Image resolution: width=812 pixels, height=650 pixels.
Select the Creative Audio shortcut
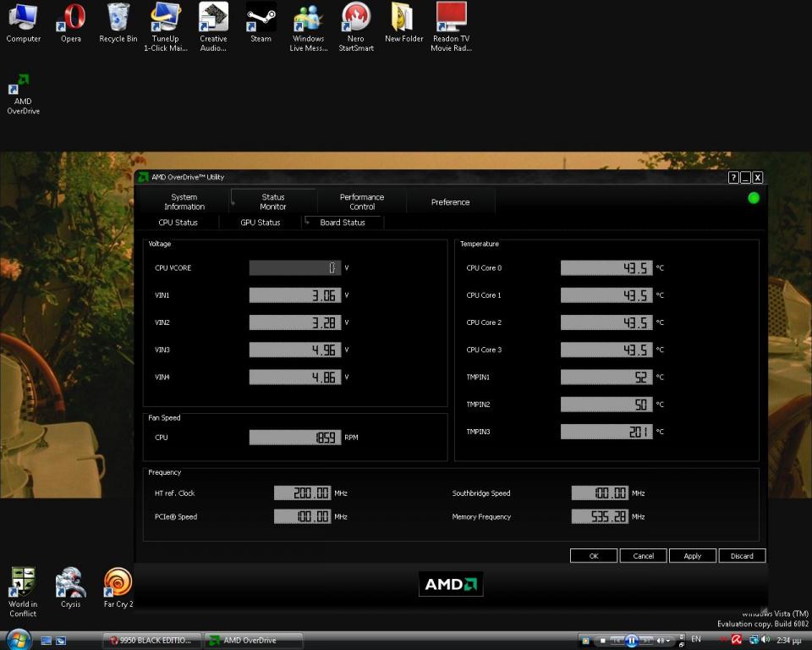[213, 27]
